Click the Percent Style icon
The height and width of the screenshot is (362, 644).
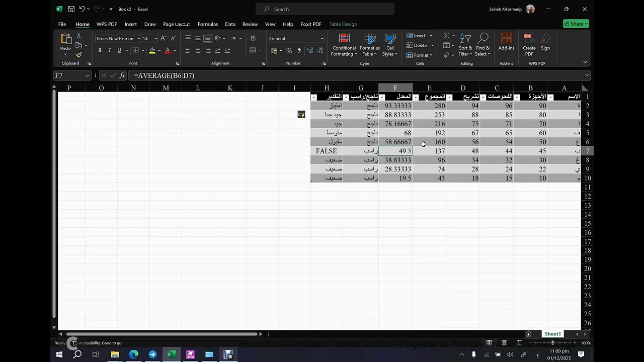[x=289, y=51]
